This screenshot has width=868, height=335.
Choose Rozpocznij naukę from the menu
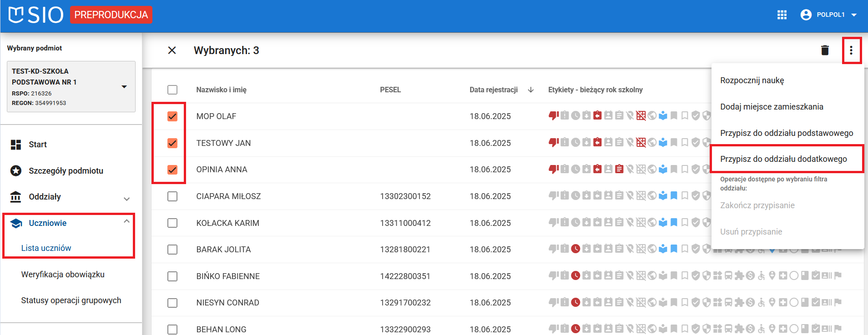[752, 80]
